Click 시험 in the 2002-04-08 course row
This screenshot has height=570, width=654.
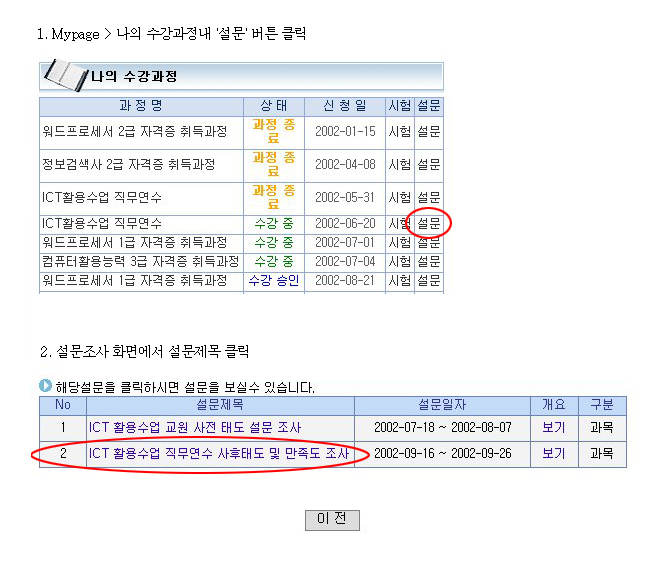pyautogui.click(x=400, y=165)
